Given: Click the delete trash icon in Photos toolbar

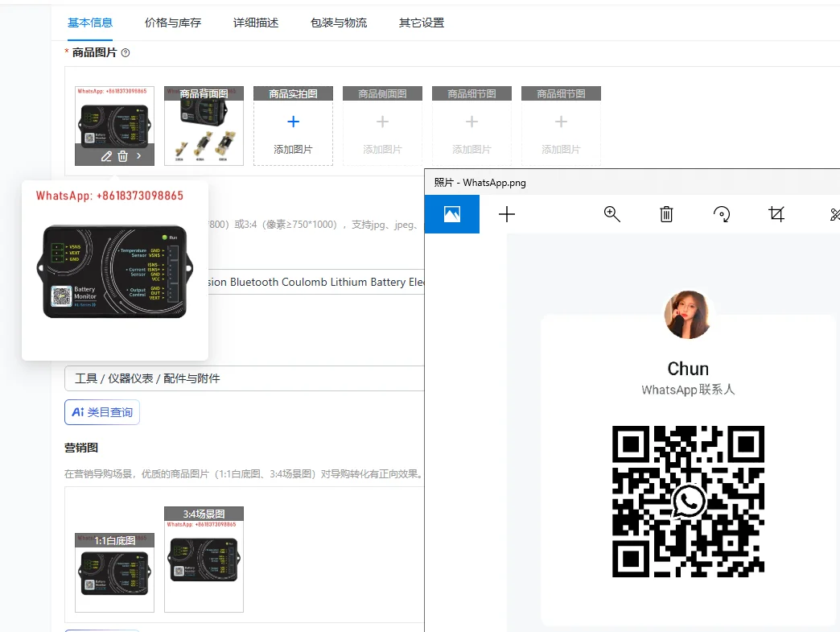Looking at the screenshot, I should [666, 214].
